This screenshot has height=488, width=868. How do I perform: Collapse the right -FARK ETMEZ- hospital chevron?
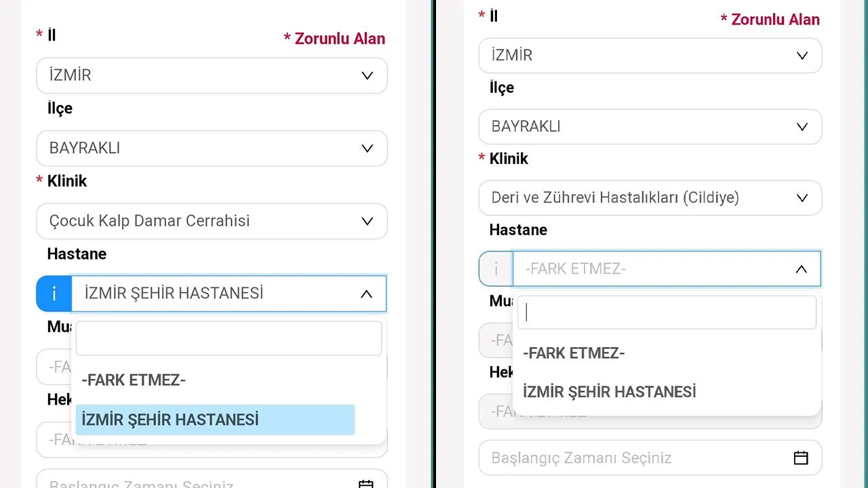801,269
